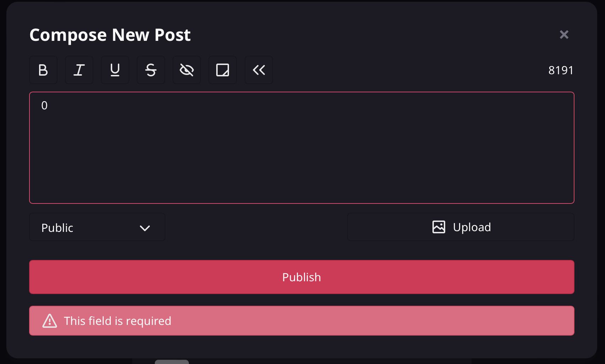
Task: Place cursor after the 0 in post body
Action: [48, 105]
